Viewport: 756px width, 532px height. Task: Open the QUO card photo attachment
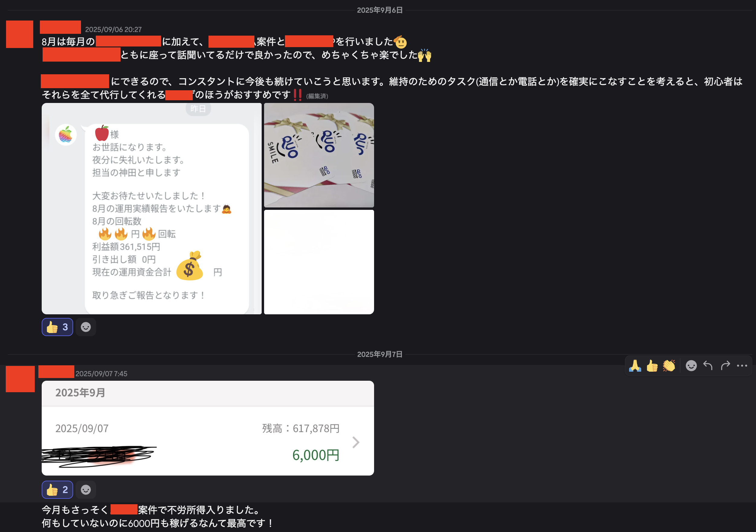coord(319,155)
